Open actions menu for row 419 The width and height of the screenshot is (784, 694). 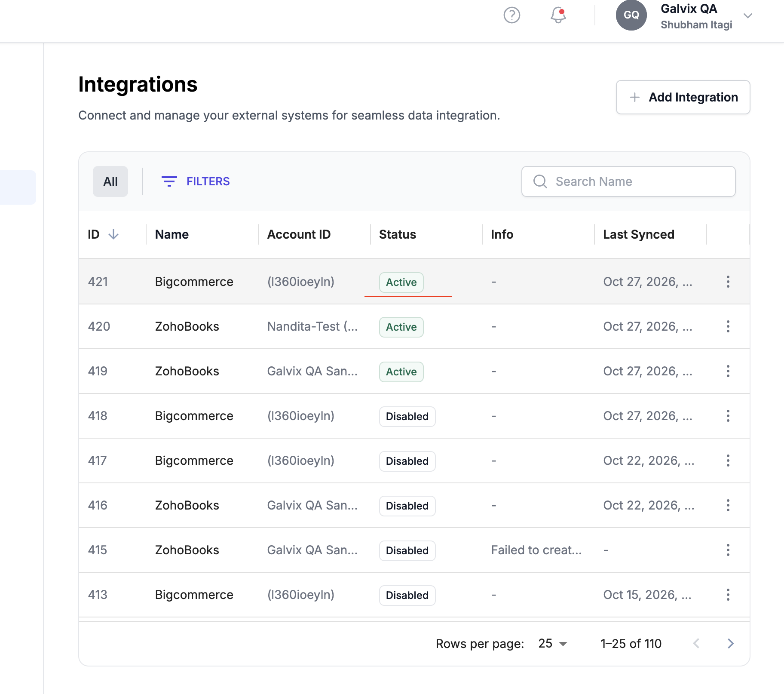click(728, 371)
